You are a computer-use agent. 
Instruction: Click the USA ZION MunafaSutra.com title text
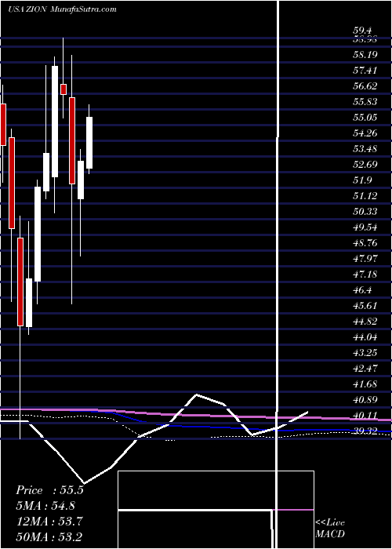[x=62, y=9]
